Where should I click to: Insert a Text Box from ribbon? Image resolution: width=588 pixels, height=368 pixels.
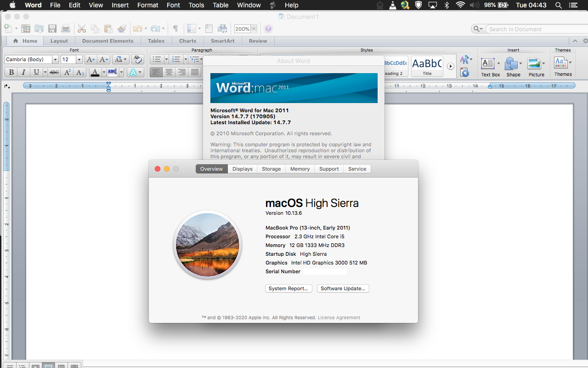[490, 67]
